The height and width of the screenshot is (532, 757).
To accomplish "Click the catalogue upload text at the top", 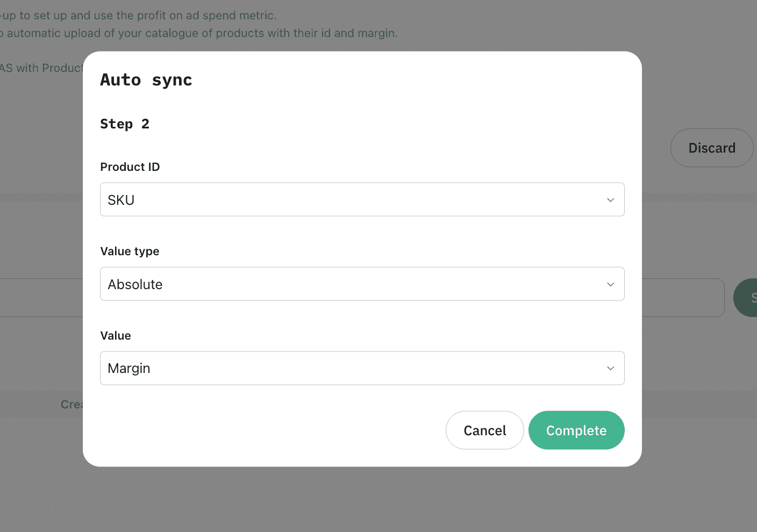I will tap(199, 33).
